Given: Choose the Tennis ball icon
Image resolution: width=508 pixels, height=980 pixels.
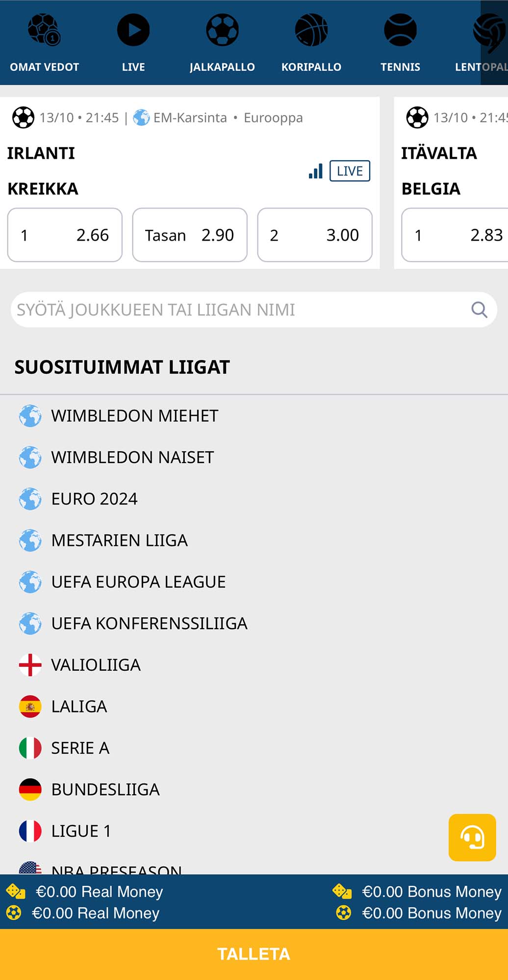Looking at the screenshot, I should click(x=400, y=30).
